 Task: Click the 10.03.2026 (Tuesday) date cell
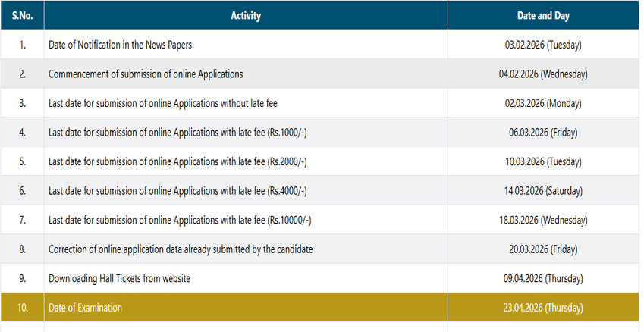coord(542,161)
